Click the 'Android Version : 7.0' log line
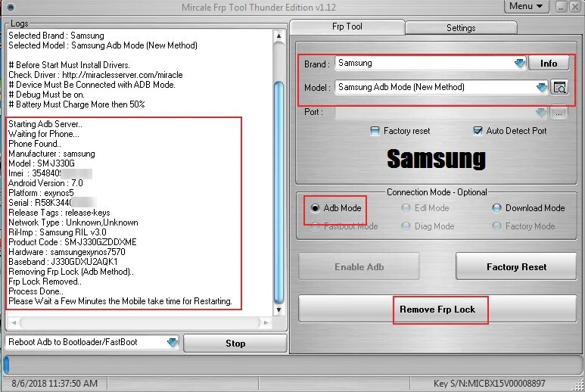Screen dimensions: 585x392 tap(45, 183)
